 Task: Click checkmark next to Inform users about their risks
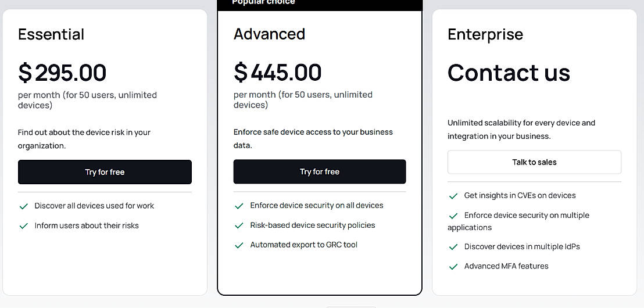pos(24,226)
